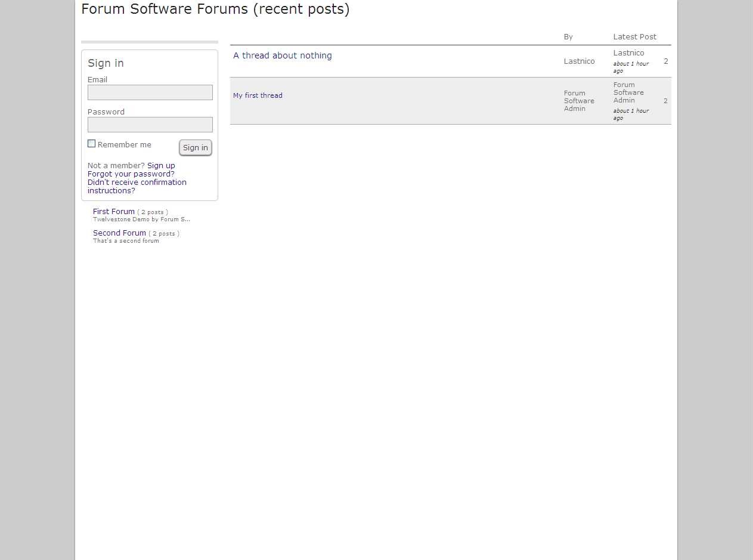Click the Remember me label text
This screenshot has width=753, height=560.
pyautogui.click(x=124, y=145)
